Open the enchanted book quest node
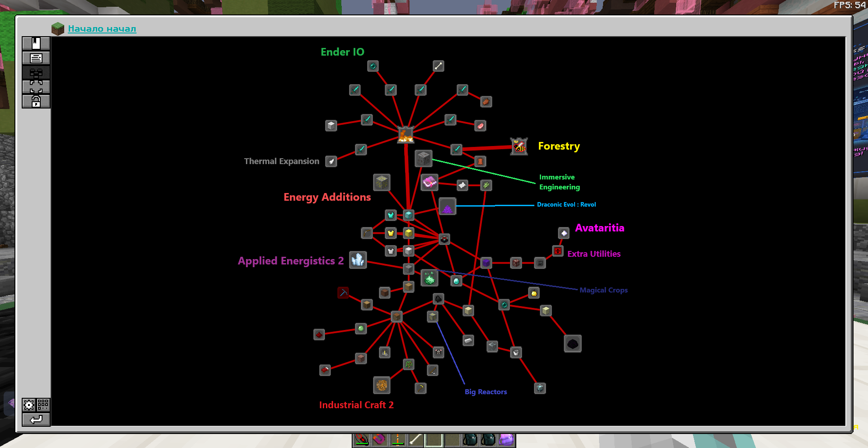 point(429,182)
